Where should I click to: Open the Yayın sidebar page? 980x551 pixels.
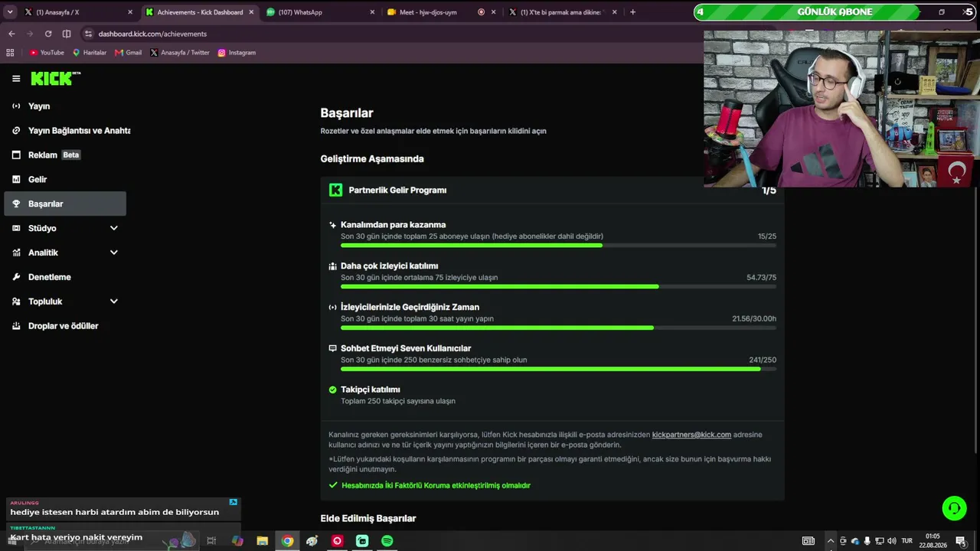coord(65,106)
